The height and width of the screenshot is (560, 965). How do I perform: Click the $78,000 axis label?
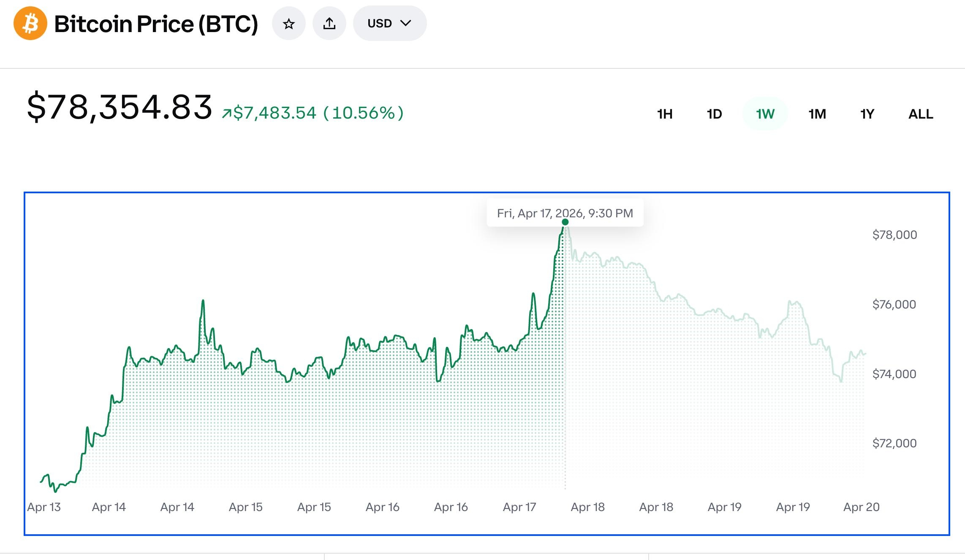tap(894, 235)
